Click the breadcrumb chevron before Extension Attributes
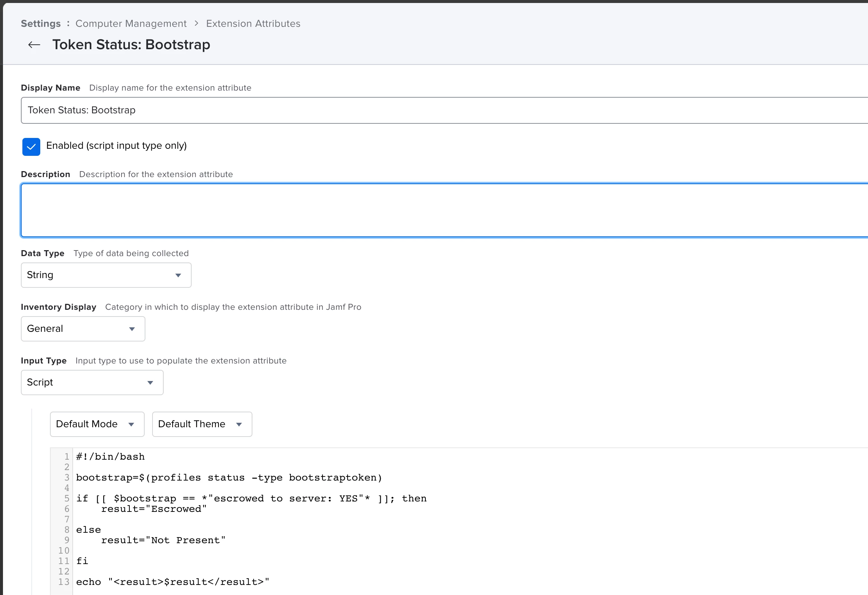 196,23
